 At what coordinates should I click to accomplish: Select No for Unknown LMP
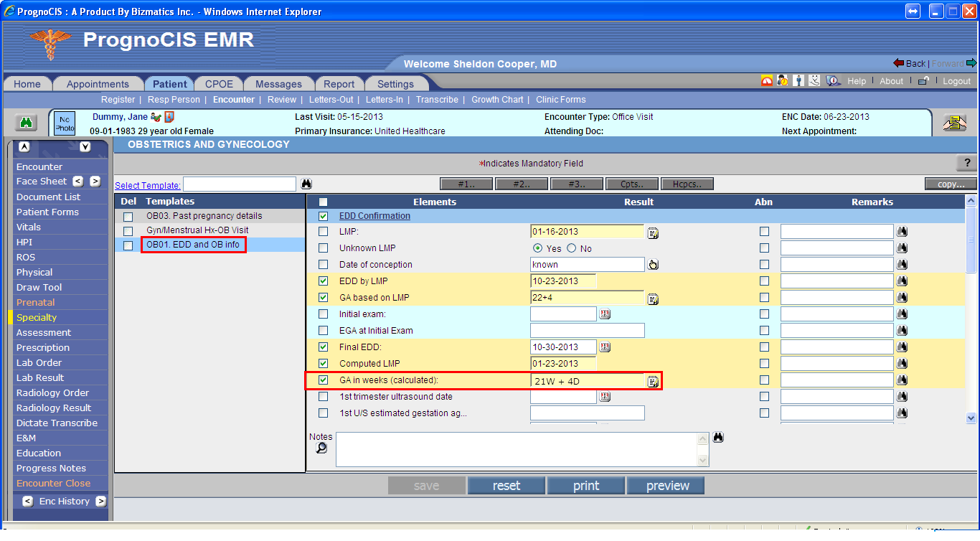(572, 248)
